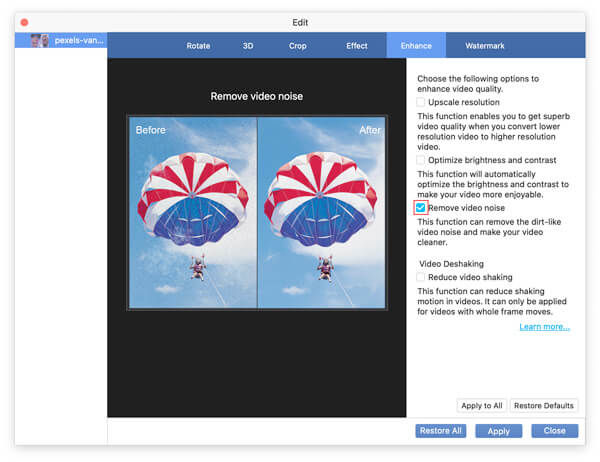The image size is (600, 462).
Task: Open the Learn more link
Action: 544,327
